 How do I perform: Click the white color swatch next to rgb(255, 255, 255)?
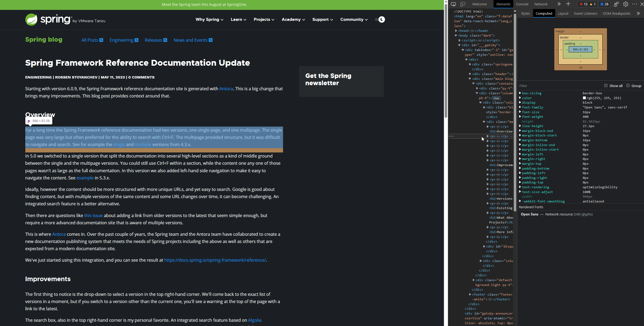[585, 98]
